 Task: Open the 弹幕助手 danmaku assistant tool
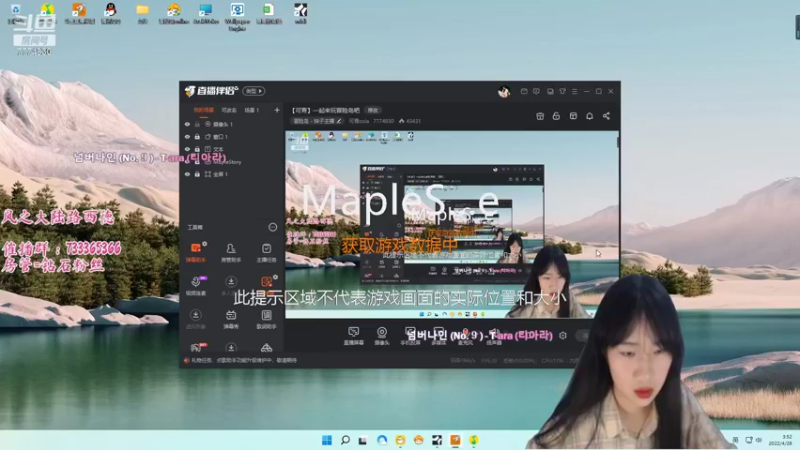click(x=196, y=253)
